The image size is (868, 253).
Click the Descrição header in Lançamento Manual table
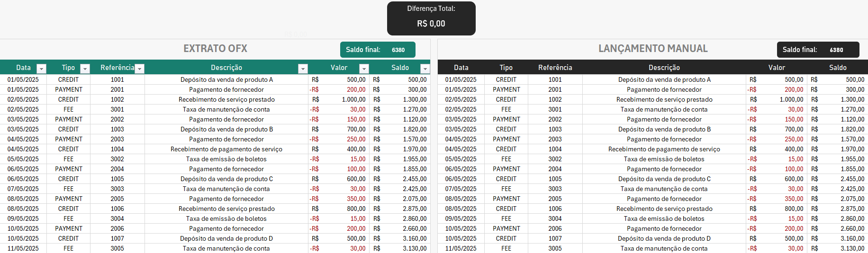pos(664,68)
